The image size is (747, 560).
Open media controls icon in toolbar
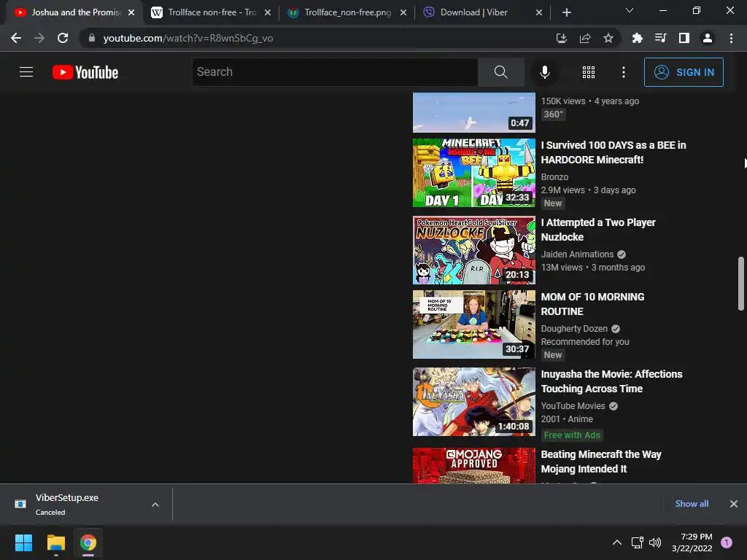click(660, 38)
